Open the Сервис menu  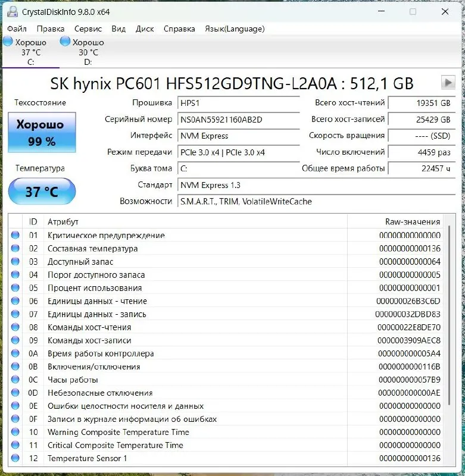point(88,29)
